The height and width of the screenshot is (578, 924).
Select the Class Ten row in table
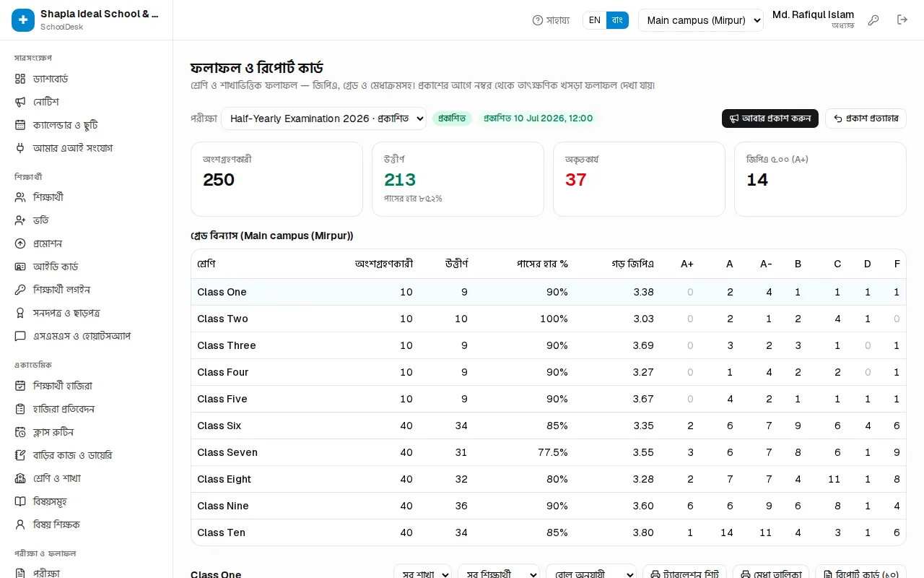click(x=549, y=533)
